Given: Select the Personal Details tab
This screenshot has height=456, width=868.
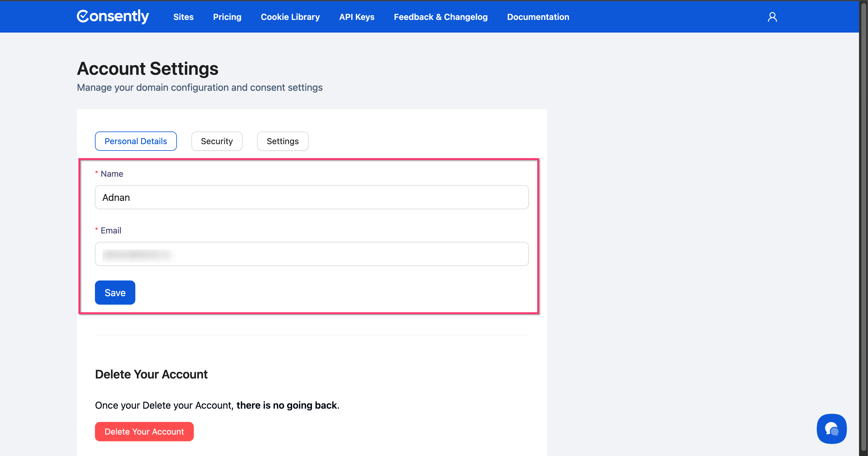Looking at the screenshot, I should (135, 141).
